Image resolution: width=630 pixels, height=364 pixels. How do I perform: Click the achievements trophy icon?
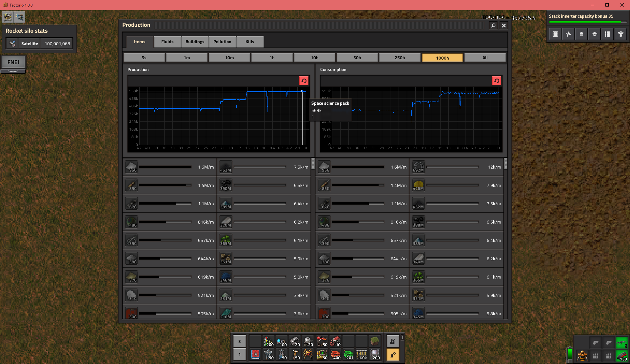pyautogui.click(x=620, y=34)
